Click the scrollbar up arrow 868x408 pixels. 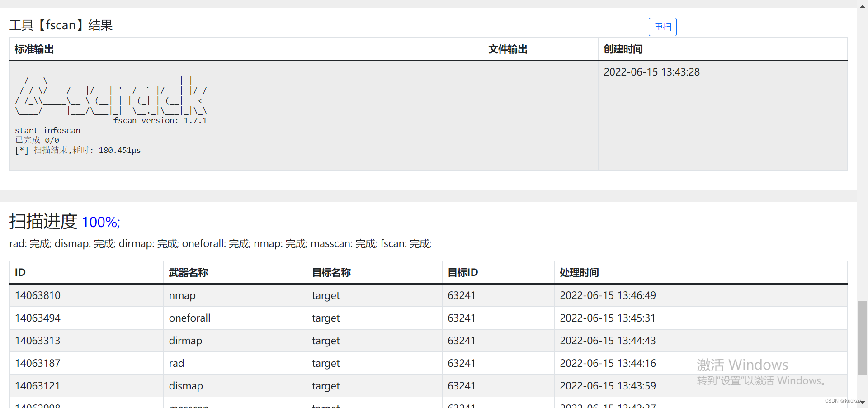pyautogui.click(x=862, y=5)
